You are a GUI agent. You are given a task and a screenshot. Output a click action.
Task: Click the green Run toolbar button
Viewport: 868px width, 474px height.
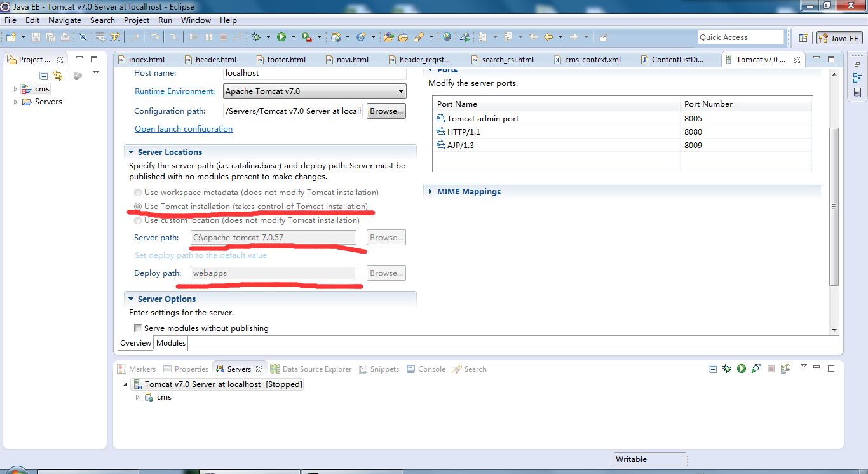tap(281, 37)
